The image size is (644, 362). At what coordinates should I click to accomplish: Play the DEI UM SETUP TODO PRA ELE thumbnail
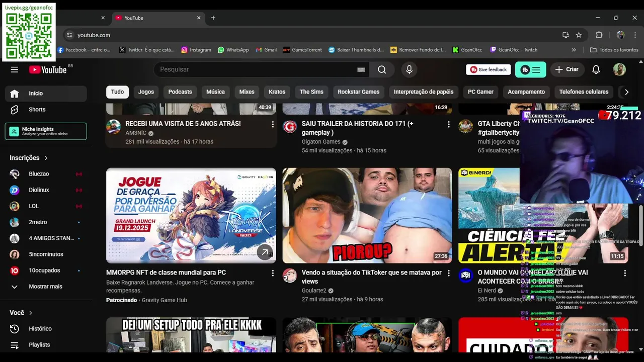(x=191, y=335)
